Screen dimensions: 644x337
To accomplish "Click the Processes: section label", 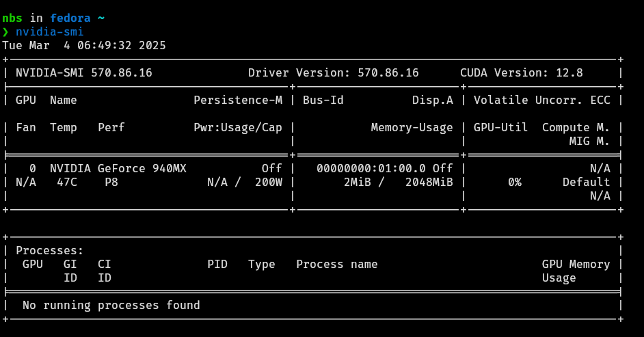I will click(50, 250).
